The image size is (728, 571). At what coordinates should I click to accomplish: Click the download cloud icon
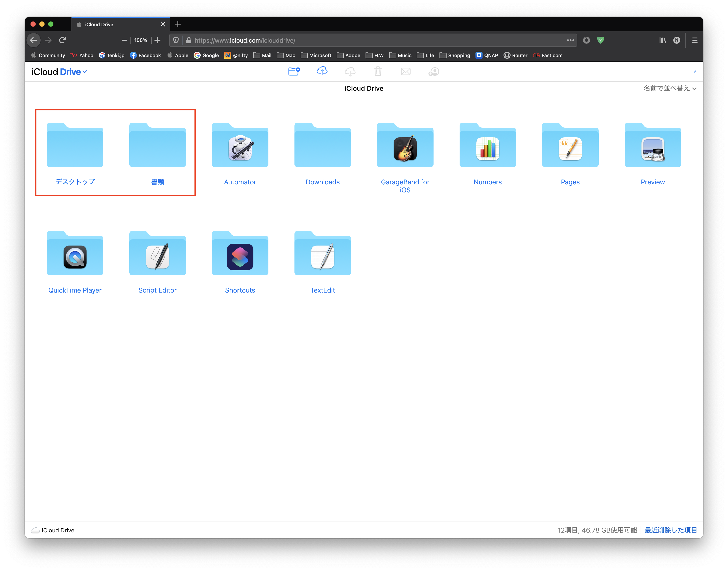[350, 71]
